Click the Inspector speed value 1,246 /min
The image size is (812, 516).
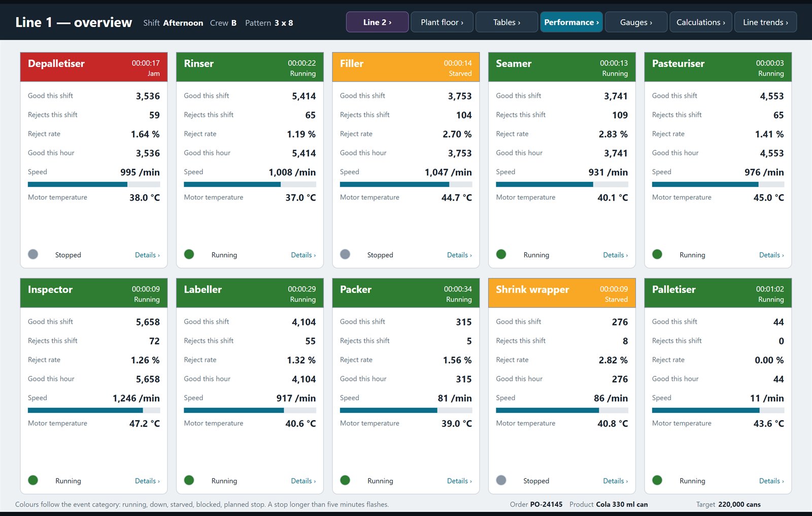pos(136,398)
